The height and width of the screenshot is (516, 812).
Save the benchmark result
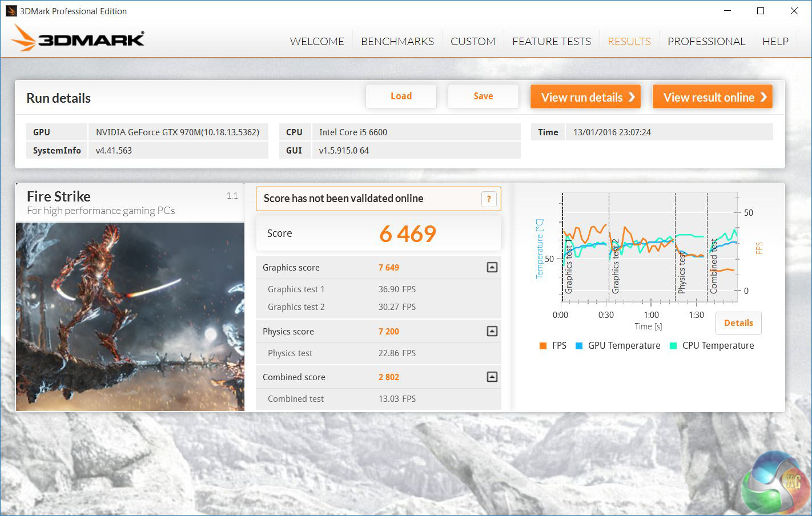pyautogui.click(x=483, y=96)
